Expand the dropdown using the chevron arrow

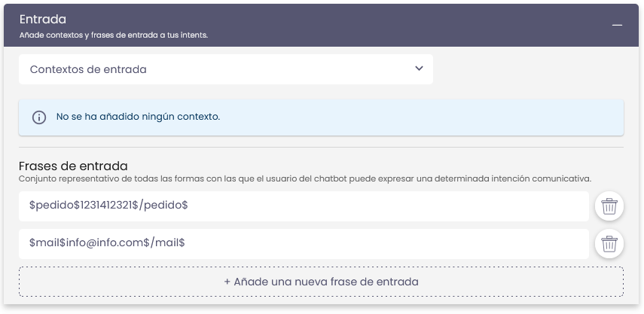419,69
